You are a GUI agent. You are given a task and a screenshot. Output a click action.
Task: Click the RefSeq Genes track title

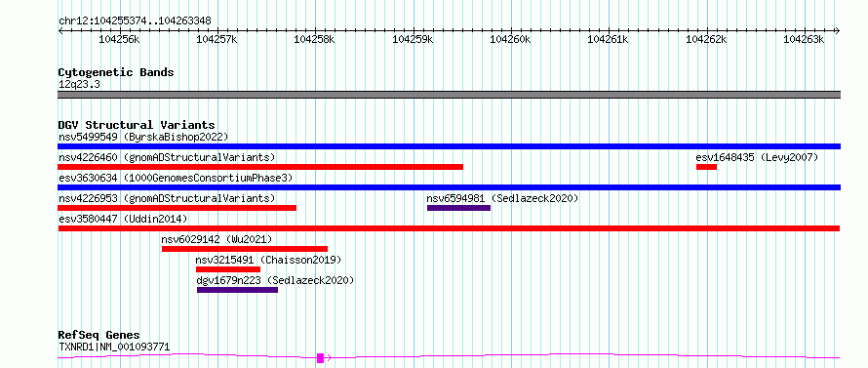pos(99,336)
